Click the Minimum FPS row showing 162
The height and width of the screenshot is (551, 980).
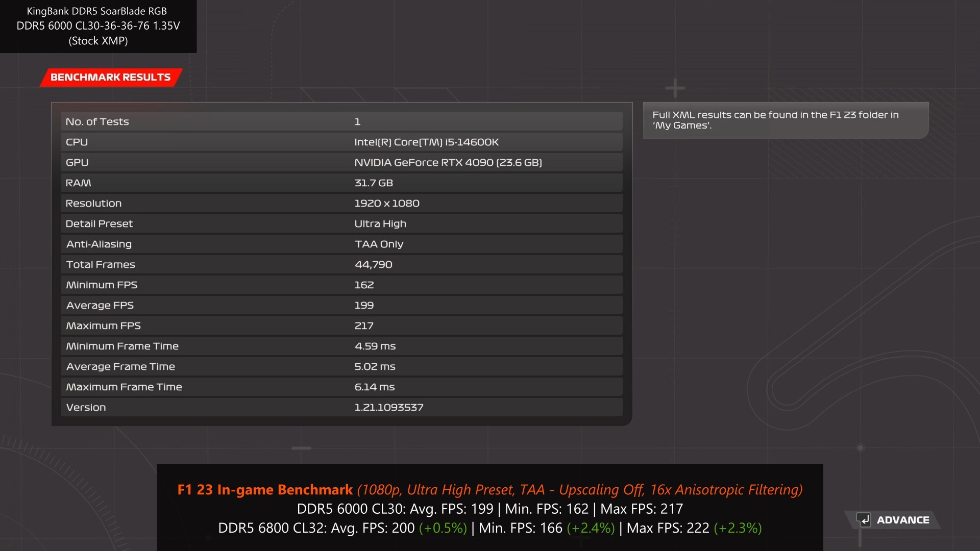click(x=341, y=285)
